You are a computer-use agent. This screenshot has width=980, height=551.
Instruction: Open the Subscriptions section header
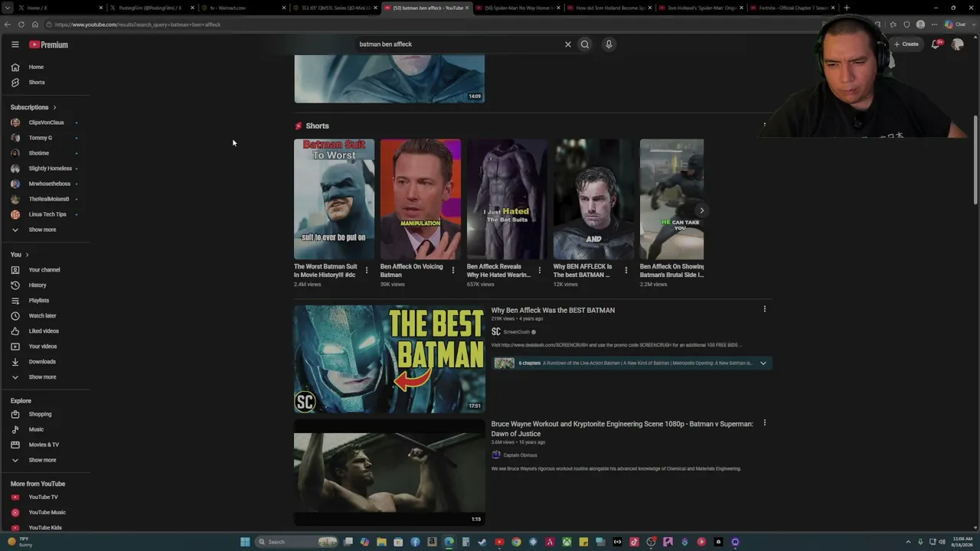(33, 107)
